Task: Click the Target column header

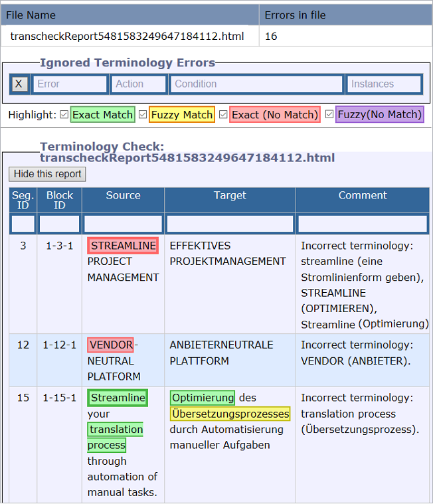Action: pos(230,201)
